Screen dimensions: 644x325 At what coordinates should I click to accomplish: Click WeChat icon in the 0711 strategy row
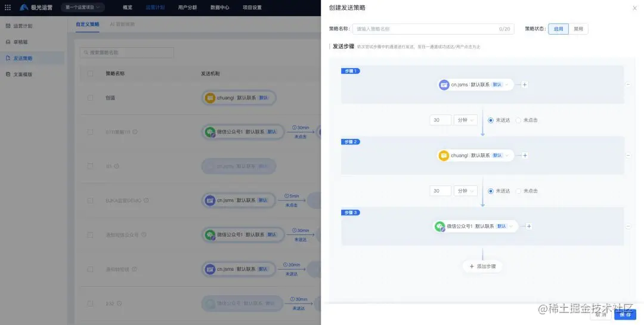pos(210,132)
